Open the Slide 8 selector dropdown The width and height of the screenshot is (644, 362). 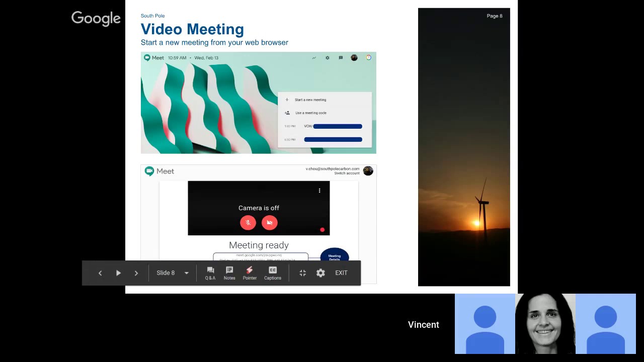coord(173,273)
